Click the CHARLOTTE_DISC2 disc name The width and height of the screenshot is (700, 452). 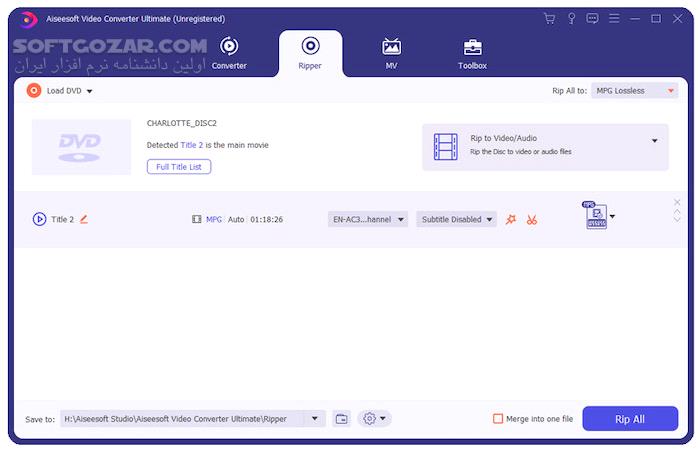(182, 123)
